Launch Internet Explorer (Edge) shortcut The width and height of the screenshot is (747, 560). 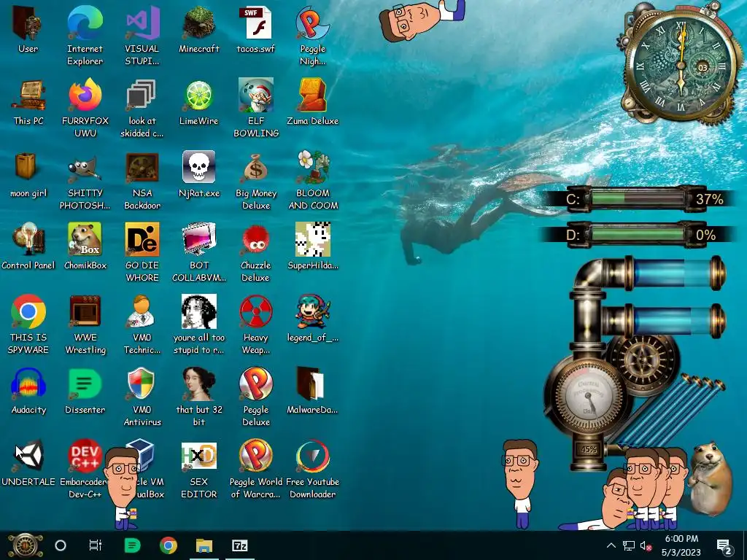85,36
